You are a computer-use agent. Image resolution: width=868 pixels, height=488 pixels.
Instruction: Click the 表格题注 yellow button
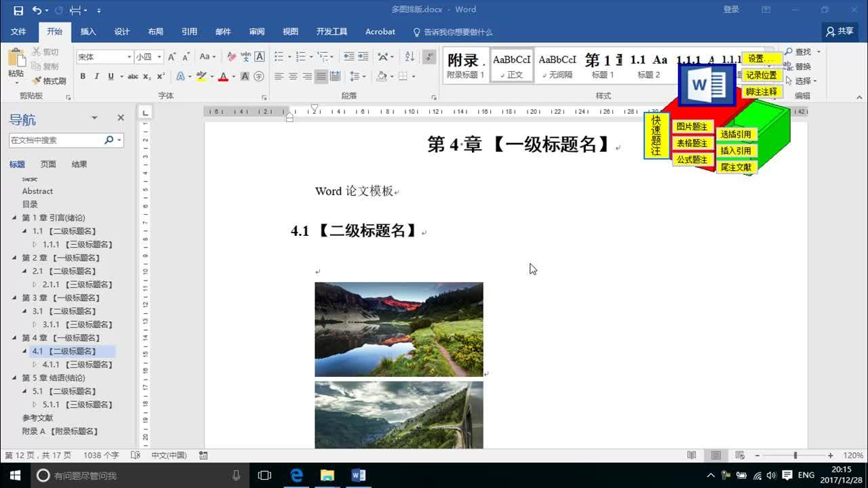click(x=692, y=143)
